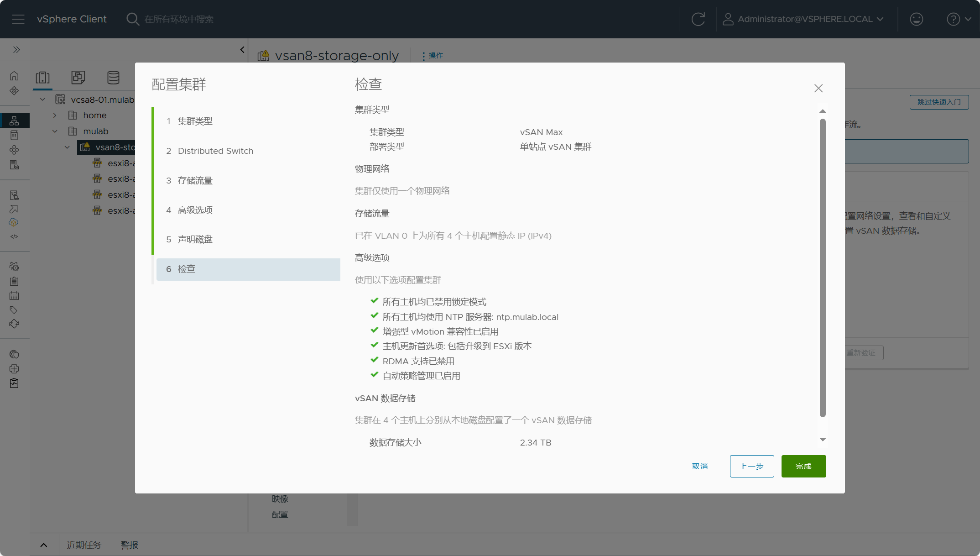980x556 pixels.
Task: Click the global search magnifier icon
Action: pos(132,19)
